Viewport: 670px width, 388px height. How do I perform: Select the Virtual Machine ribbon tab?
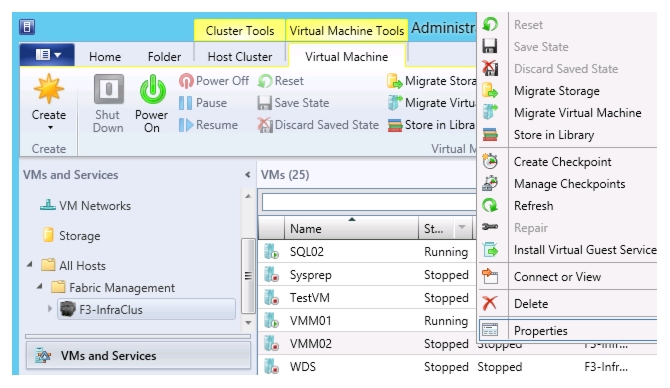click(347, 57)
